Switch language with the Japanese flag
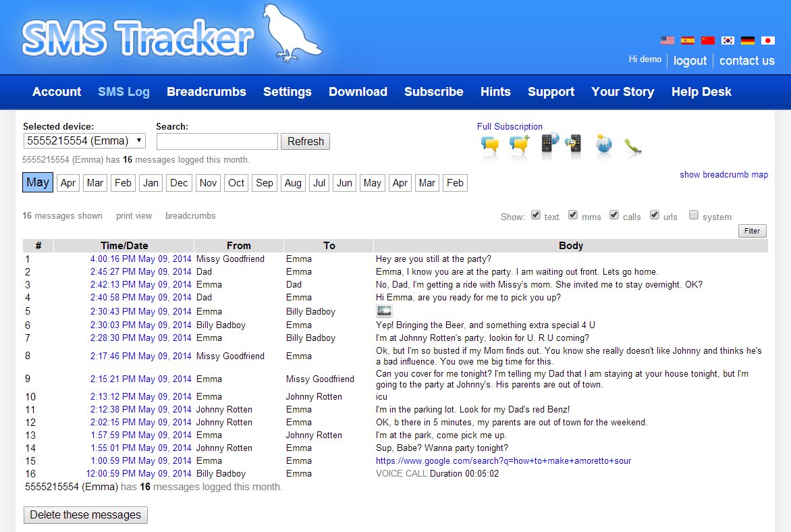 pos(768,41)
